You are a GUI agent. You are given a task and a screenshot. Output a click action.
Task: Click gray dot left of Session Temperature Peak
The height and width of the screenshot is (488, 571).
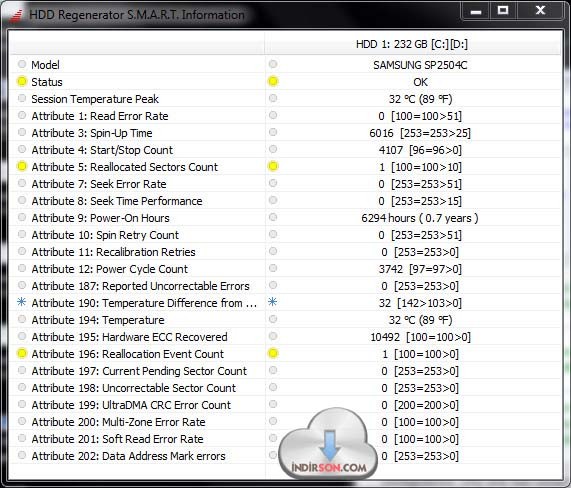click(22, 98)
